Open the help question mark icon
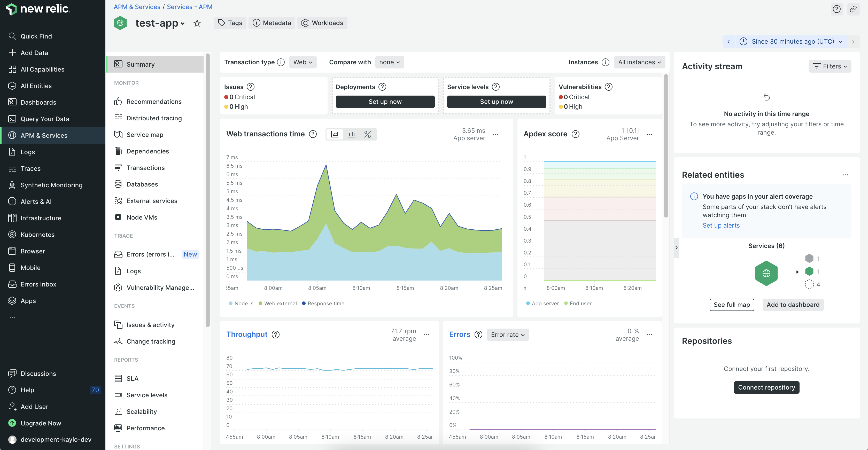This screenshot has height=450, width=868. coord(837,9)
